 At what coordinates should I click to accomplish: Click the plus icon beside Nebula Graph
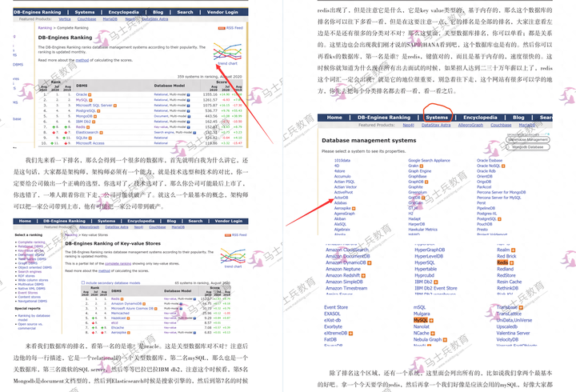pos(445,340)
